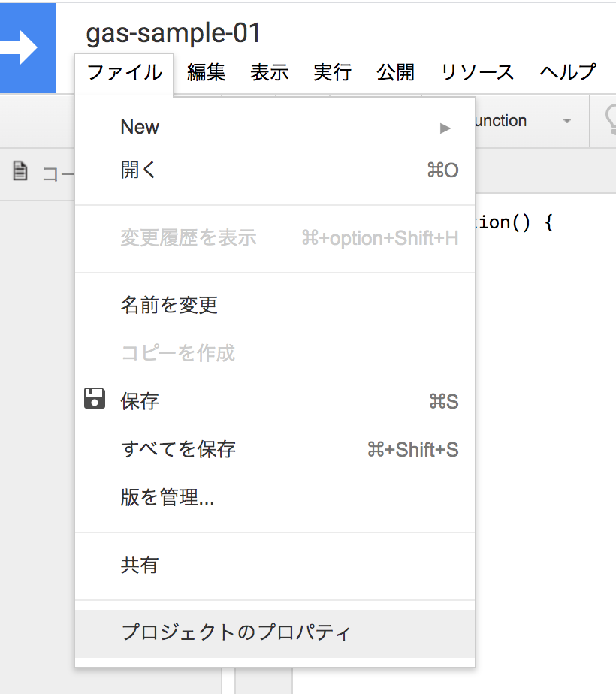Select 名前を変更 to rename the project
616x694 pixels.
click(170, 305)
